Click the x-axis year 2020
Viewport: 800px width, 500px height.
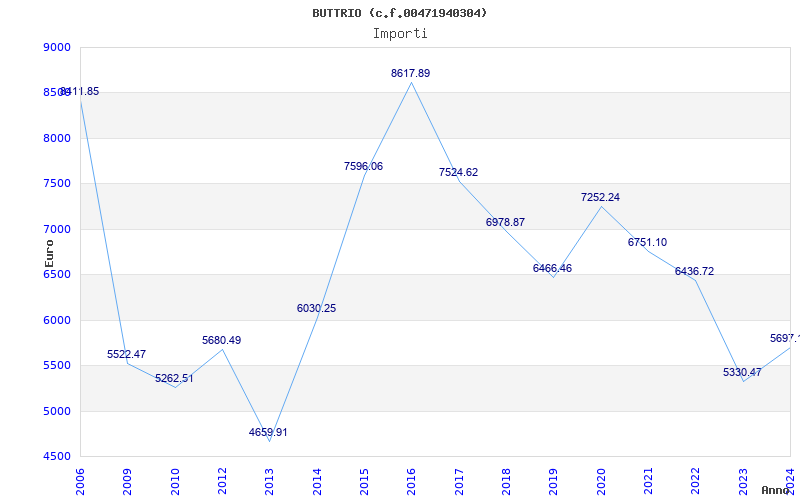[601, 481]
